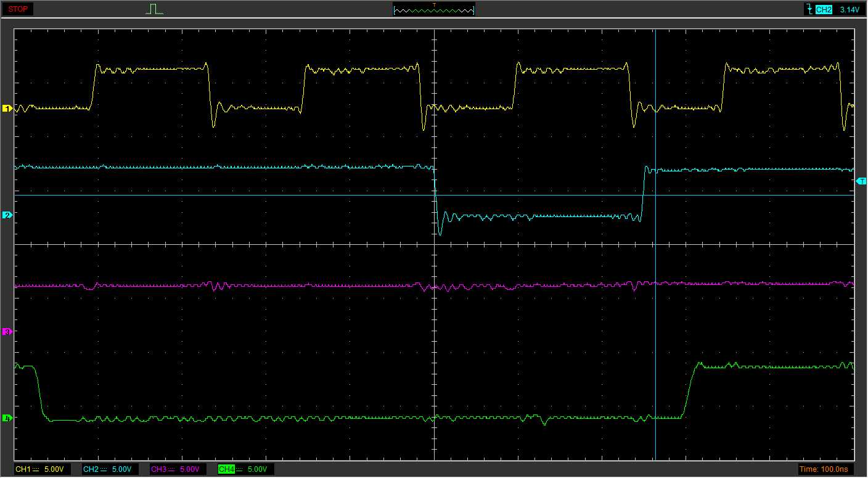868x478 pixels.
Task: Click the 3.14V trigger level readout
Action: [849, 10]
